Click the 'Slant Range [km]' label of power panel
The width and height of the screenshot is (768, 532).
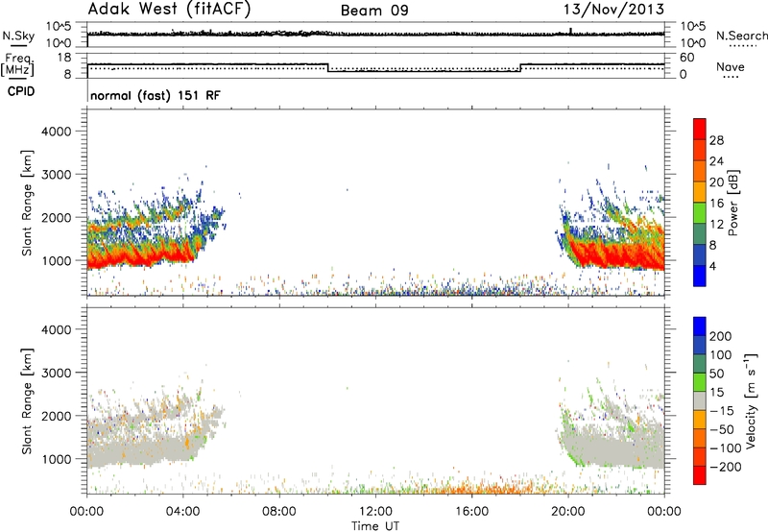click(x=27, y=203)
